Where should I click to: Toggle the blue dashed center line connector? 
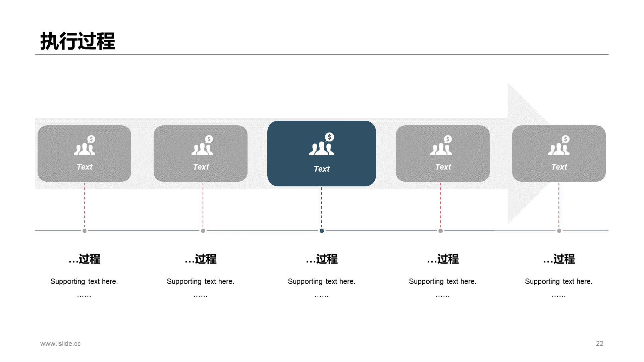[x=322, y=208]
